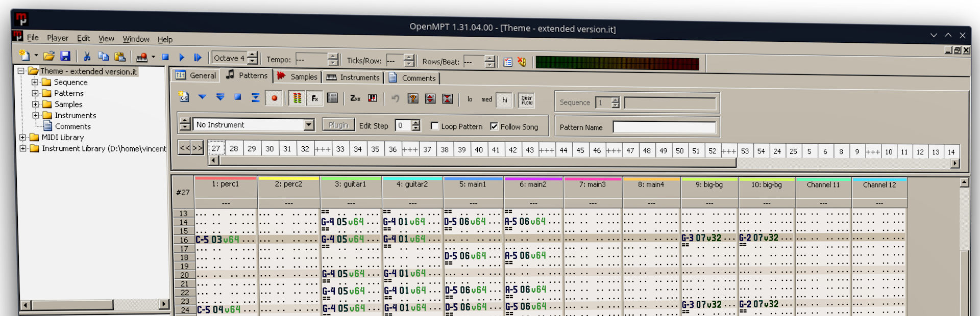Click the record button in pattern toolbar
The image size is (980, 316).
(x=274, y=98)
